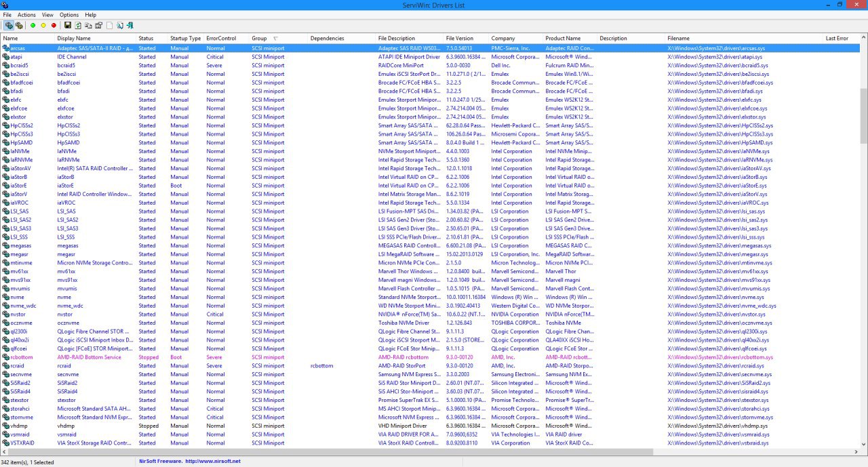Click the green Start driver icon
Viewport: 868px width, 467px height.
coord(33,26)
